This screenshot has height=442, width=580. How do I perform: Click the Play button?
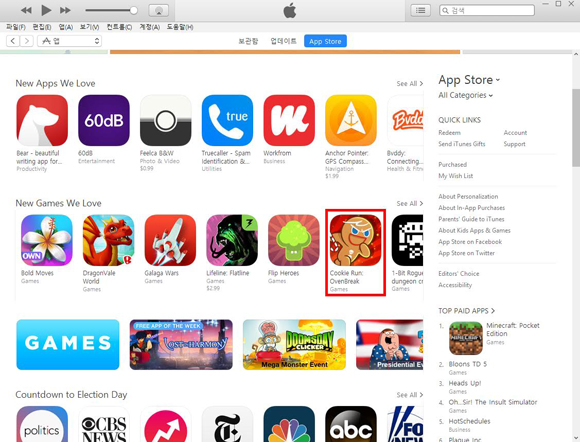46,10
